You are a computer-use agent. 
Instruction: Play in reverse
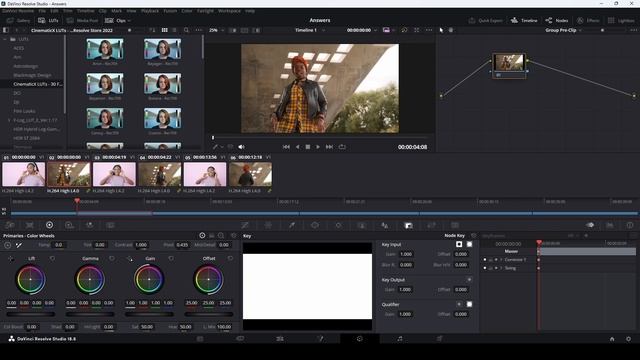(298, 147)
